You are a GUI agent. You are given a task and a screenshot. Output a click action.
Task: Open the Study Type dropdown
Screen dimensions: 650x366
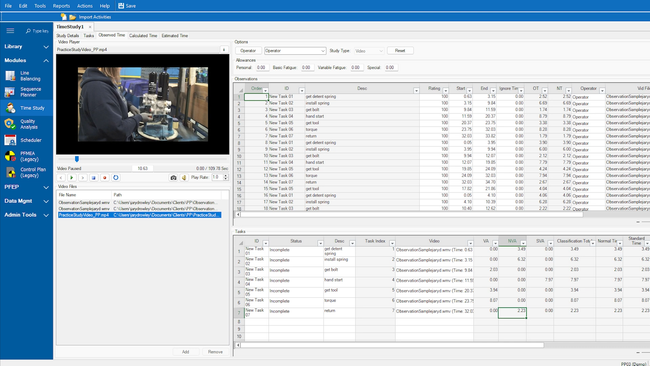click(x=369, y=51)
